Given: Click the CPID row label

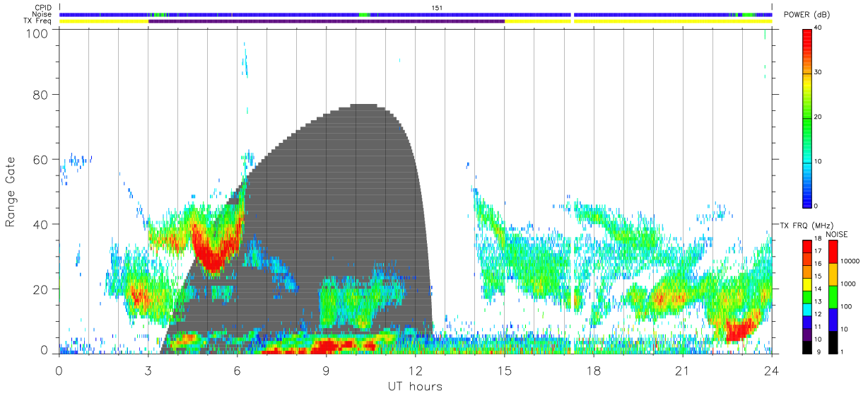Looking at the screenshot, I should [42, 8].
